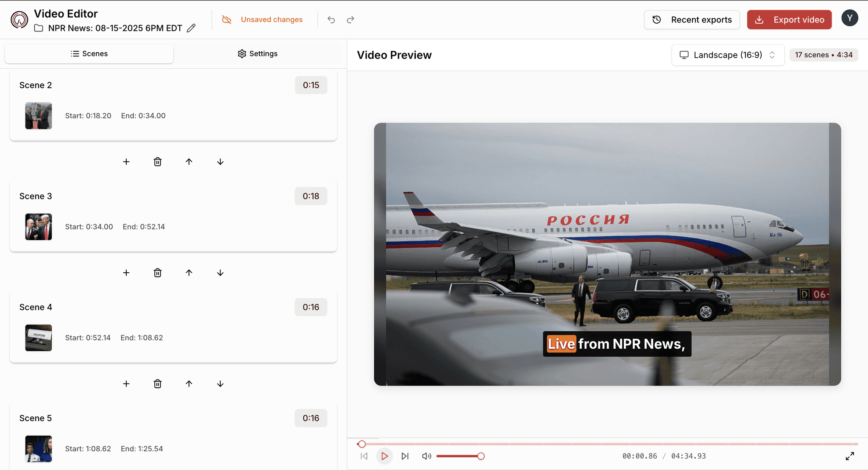Delete Scene 2 with trash icon
The height and width of the screenshot is (470, 868).
[158, 162]
